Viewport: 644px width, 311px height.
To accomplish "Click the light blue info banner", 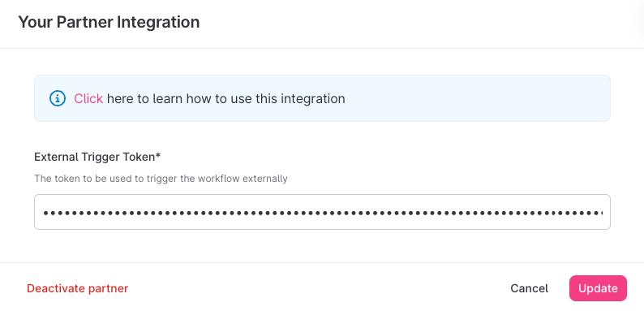I will 323,98.
